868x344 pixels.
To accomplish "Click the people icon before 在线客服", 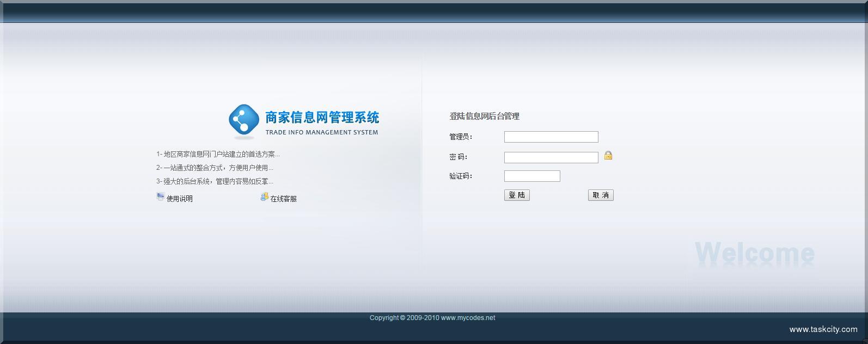I will coord(264,197).
